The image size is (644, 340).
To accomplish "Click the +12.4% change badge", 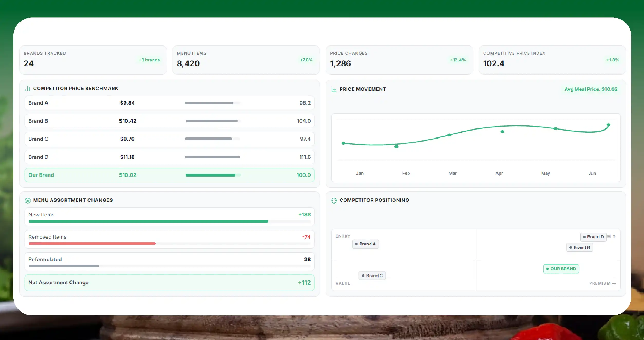I will [x=458, y=60].
